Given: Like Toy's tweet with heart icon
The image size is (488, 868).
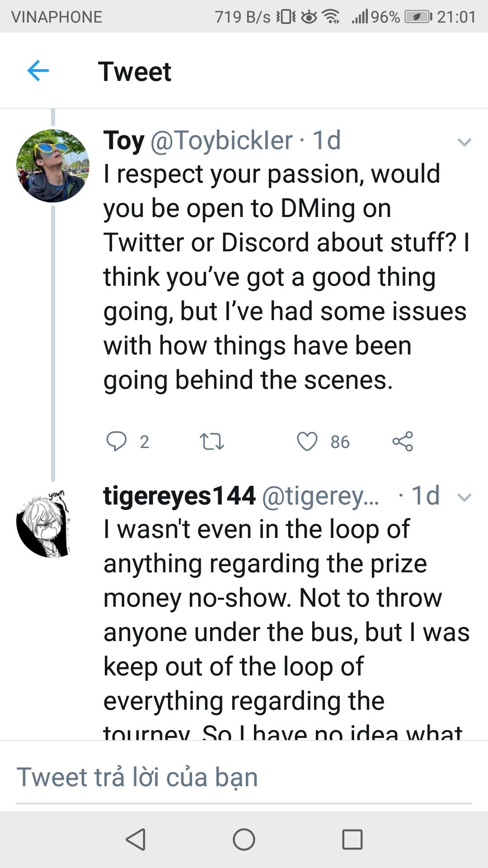Looking at the screenshot, I should point(307,441).
